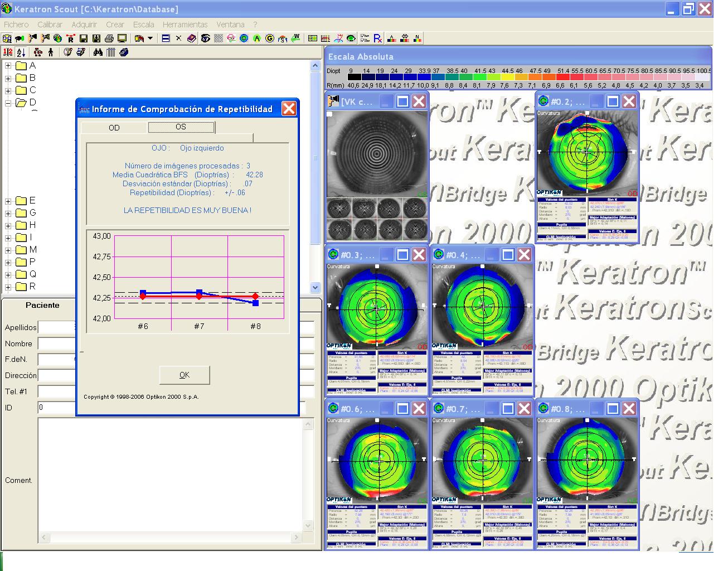728x571 pixels.
Task: Click the single floppy disk save icon
Action: (x=84, y=38)
